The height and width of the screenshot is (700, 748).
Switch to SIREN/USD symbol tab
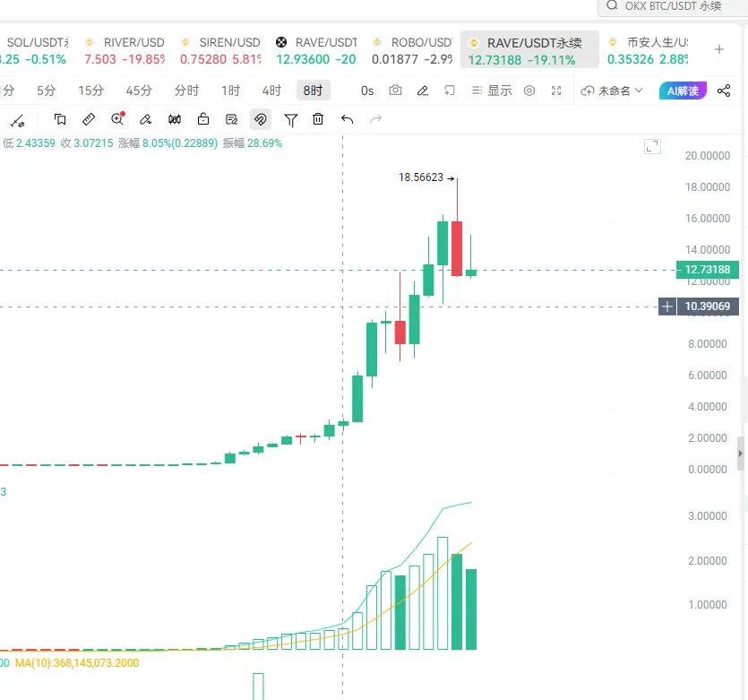click(x=220, y=50)
